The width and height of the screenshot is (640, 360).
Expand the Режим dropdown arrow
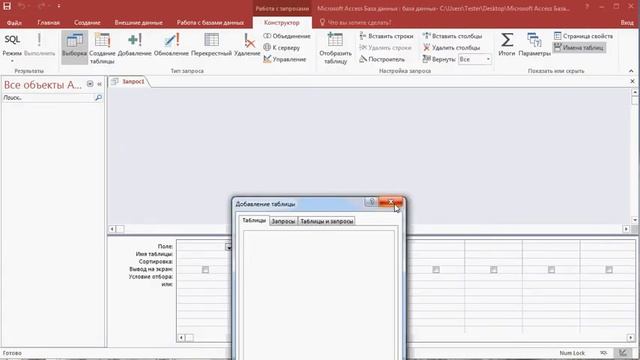point(12,61)
